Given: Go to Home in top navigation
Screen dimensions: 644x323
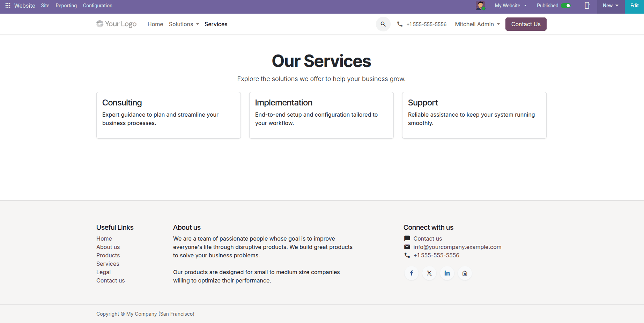Looking at the screenshot, I should click(x=155, y=24).
